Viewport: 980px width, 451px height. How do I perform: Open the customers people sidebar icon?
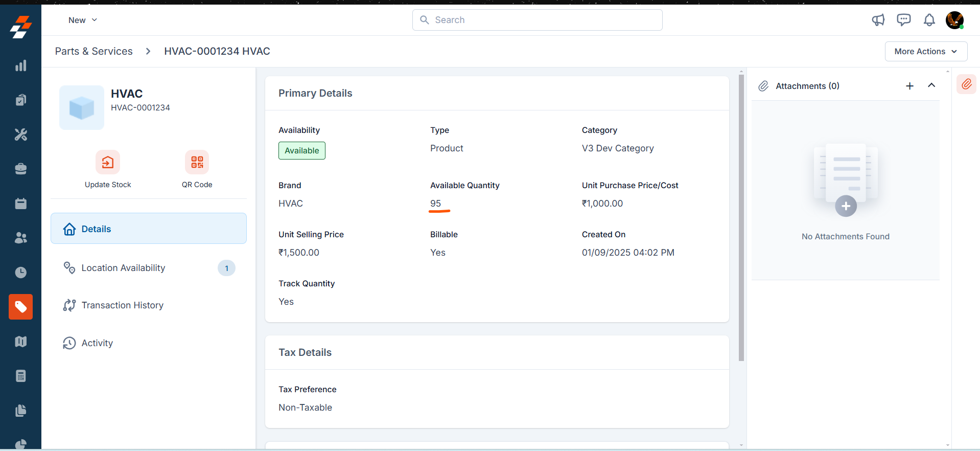(x=20, y=238)
